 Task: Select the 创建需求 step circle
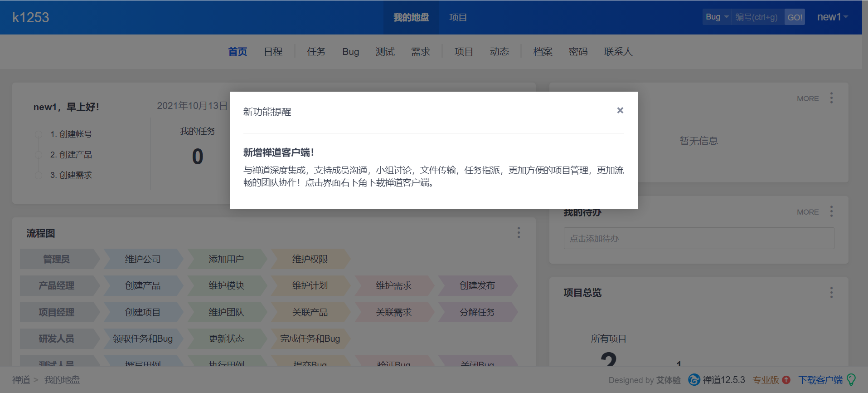tap(39, 176)
